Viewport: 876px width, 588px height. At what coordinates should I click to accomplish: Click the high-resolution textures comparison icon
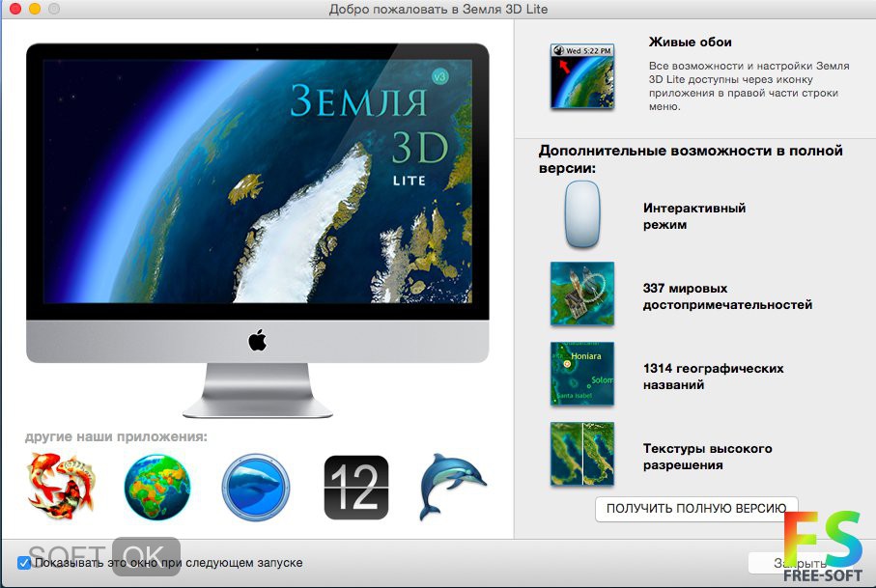pos(582,454)
